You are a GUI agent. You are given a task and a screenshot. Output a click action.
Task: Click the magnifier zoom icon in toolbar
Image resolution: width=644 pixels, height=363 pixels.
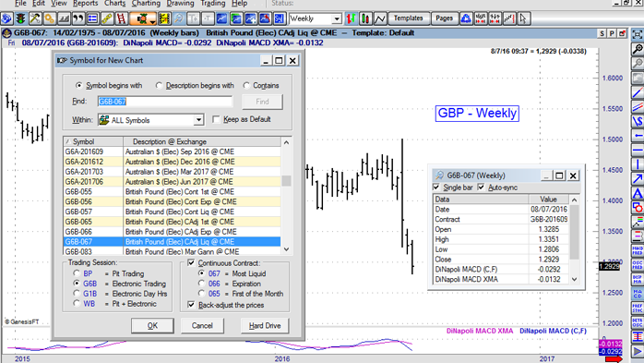tap(179, 18)
